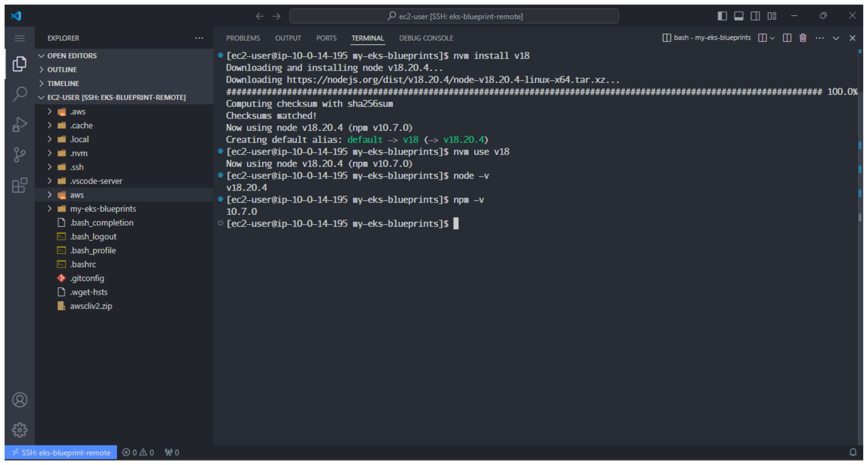Click the terminal prompt input line
The width and height of the screenshot is (868, 465).
(342, 224)
